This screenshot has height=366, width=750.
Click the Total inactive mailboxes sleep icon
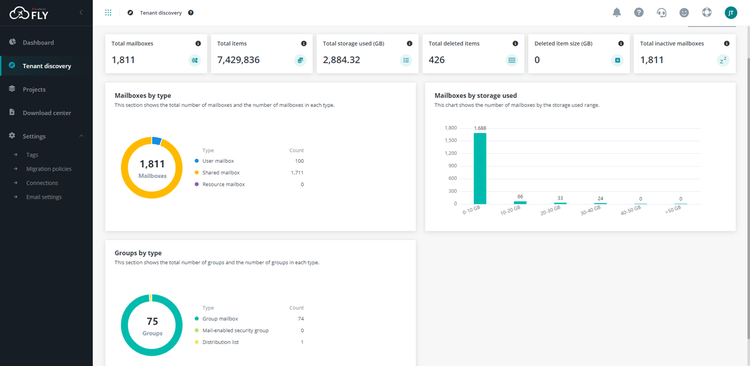(723, 61)
